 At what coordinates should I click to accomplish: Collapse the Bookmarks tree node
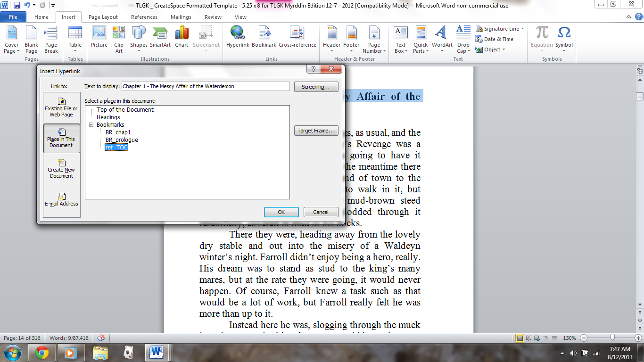click(x=91, y=125)
